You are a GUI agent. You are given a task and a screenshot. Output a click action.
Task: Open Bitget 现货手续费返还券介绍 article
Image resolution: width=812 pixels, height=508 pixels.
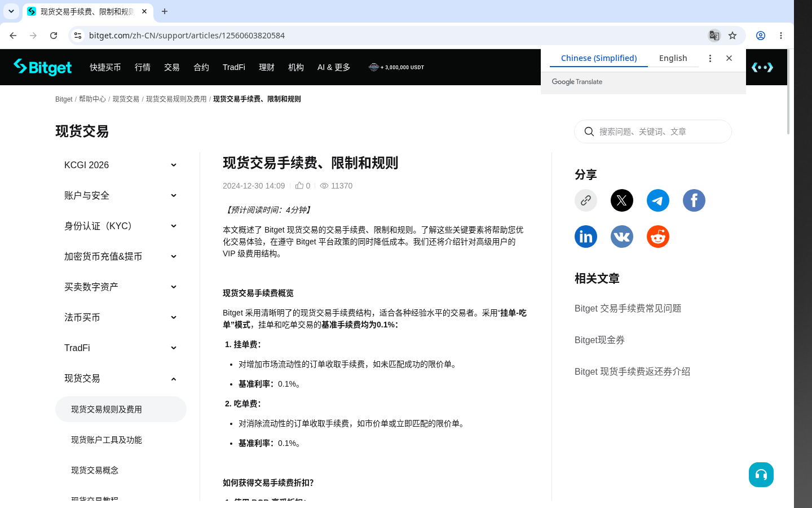coord(632,371)
